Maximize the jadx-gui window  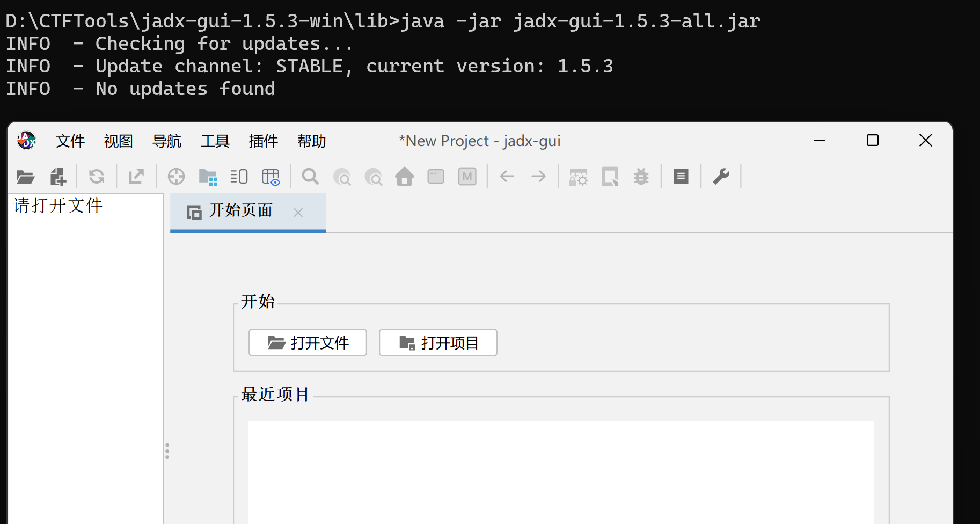(873, 141)
